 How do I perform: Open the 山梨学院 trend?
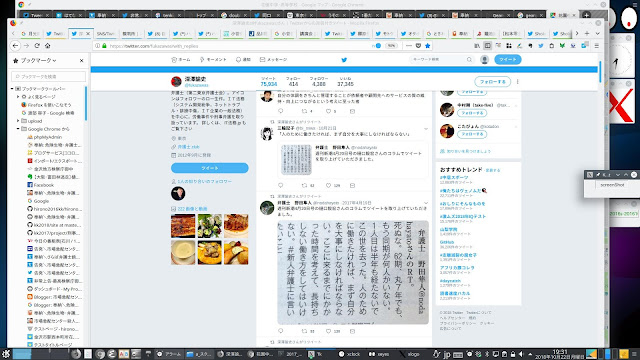[x=449, y=229]
